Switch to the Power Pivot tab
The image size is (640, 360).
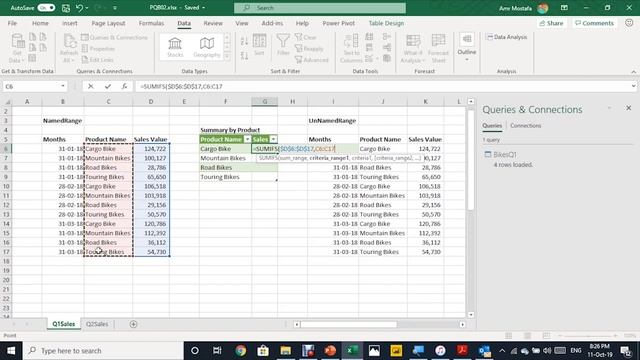pyautogui.click(x=338, y=23)
